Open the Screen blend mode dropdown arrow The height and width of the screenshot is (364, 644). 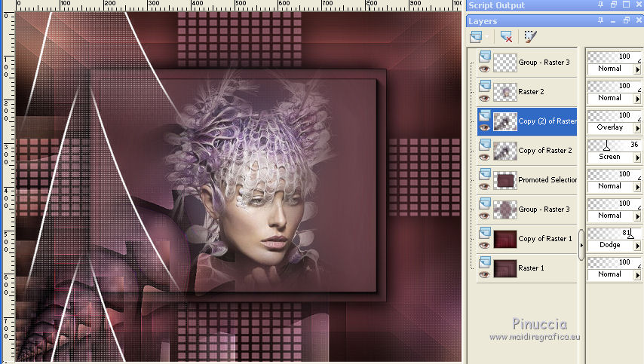[x=637, y=158]
